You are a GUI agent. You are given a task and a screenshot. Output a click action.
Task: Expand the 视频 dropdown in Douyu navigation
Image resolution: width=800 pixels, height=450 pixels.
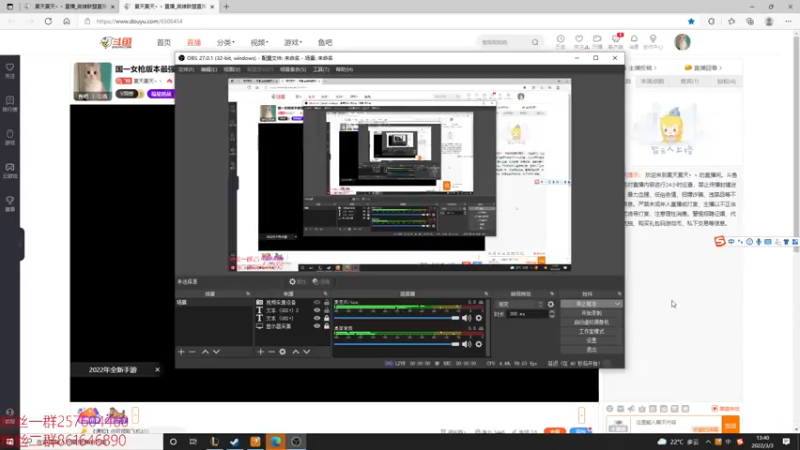point(259,42)
